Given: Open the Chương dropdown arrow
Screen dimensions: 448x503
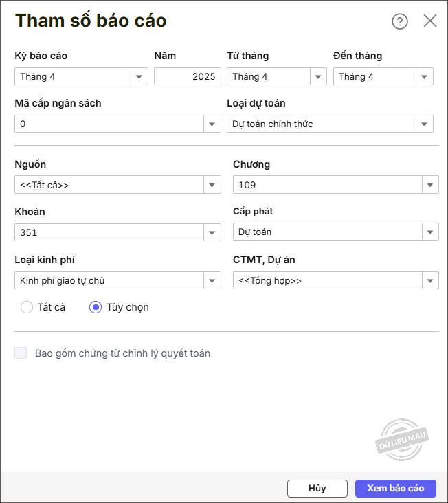Looking at the screenshot, I should point(430,185).
